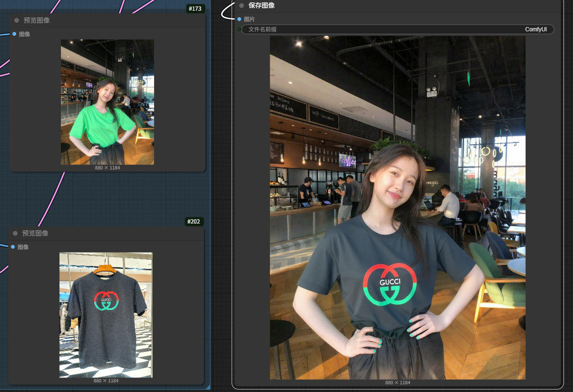The image size is (573, 392).
Task: Select the 预览图像 title of node #202
Action: tap(36, 233)
